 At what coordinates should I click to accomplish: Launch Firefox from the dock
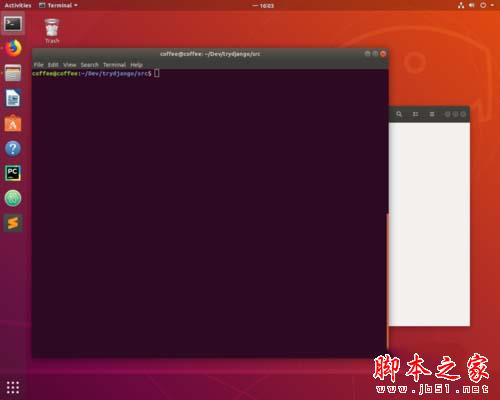13,48
